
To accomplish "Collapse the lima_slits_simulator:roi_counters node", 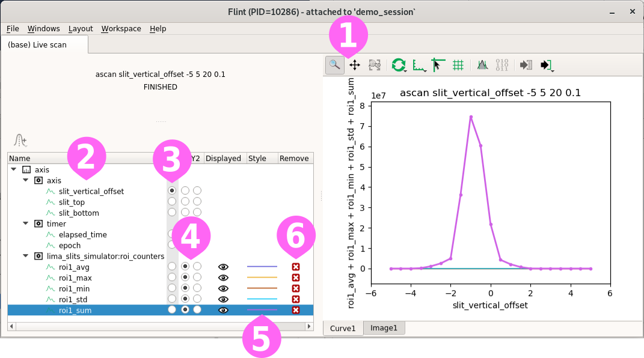I will [25, 256].
